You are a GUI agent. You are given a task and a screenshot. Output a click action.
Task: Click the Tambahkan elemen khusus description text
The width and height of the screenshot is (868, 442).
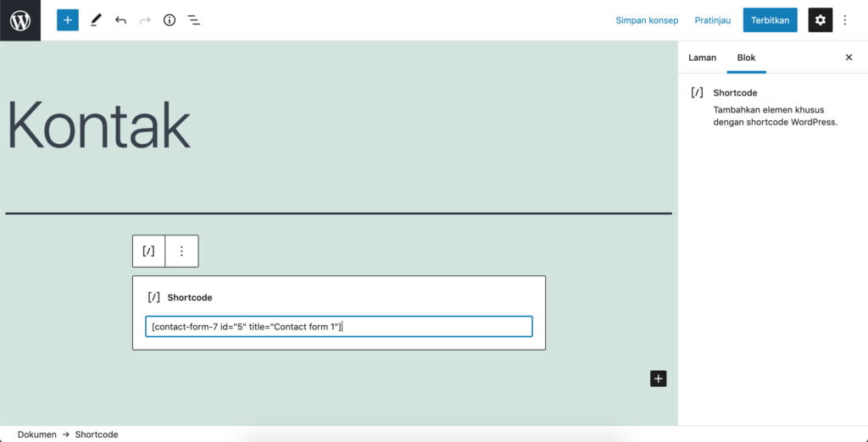pyautogui.click(x=776, y=116)
